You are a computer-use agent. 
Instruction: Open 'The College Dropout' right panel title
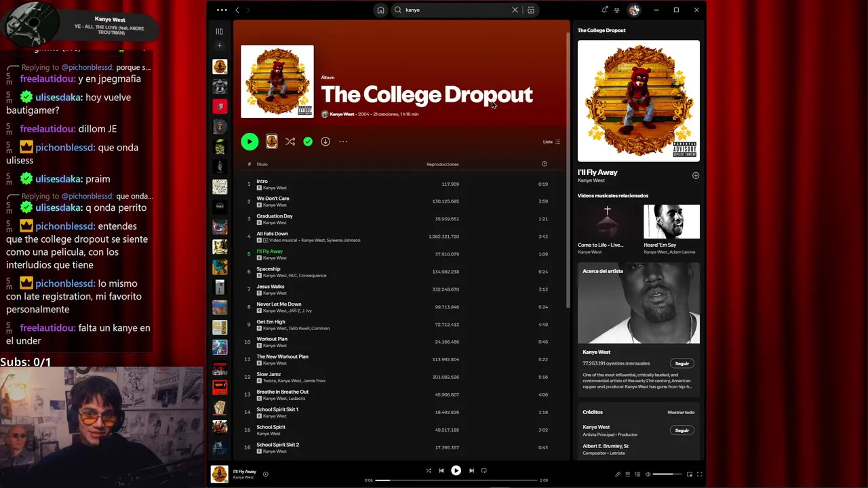(601, 30)
